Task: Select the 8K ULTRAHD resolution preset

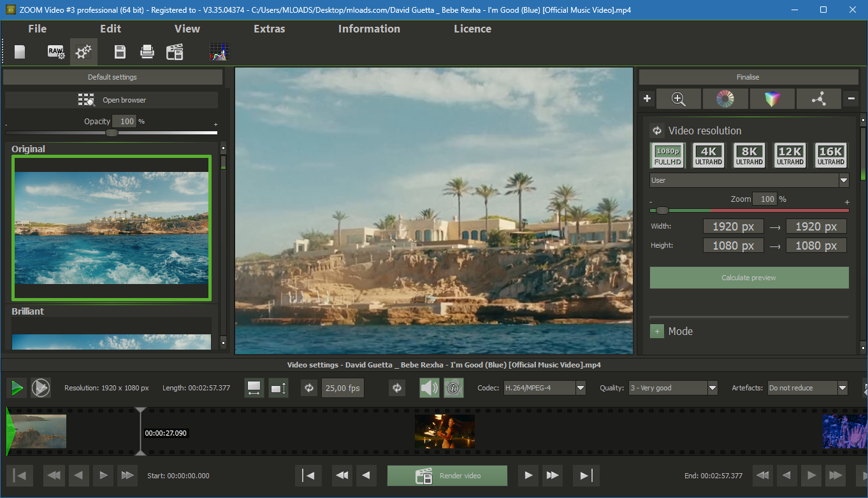Action: coord(749,155)
